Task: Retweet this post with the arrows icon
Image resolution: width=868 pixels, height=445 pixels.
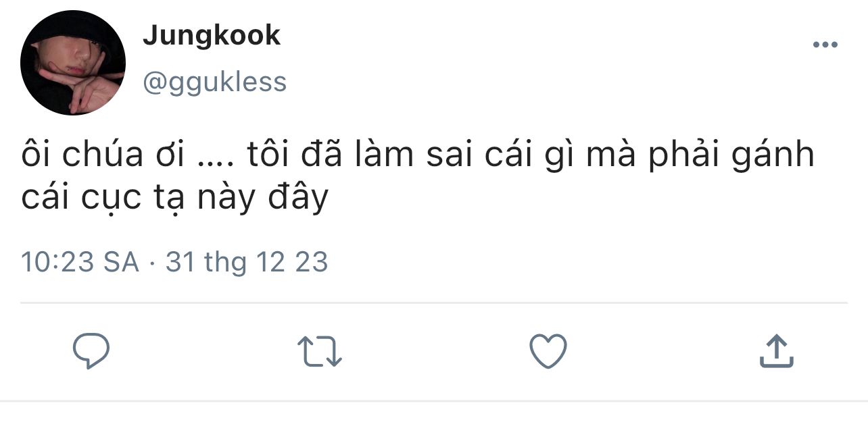Action: click(320, 352)
